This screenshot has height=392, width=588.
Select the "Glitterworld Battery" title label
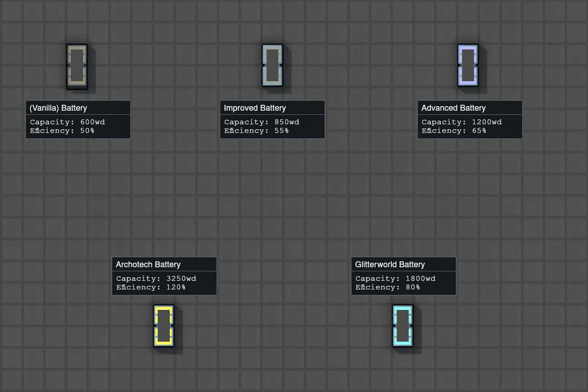pyautogui.click(x=390, y=265)
